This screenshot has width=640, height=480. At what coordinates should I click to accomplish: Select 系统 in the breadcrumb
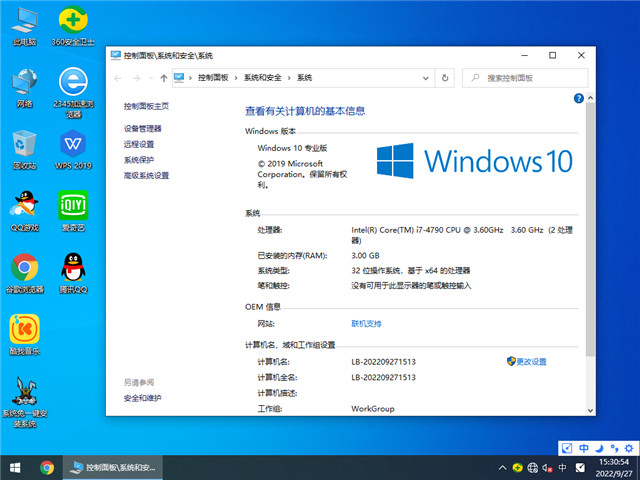(x=304, y=78)
